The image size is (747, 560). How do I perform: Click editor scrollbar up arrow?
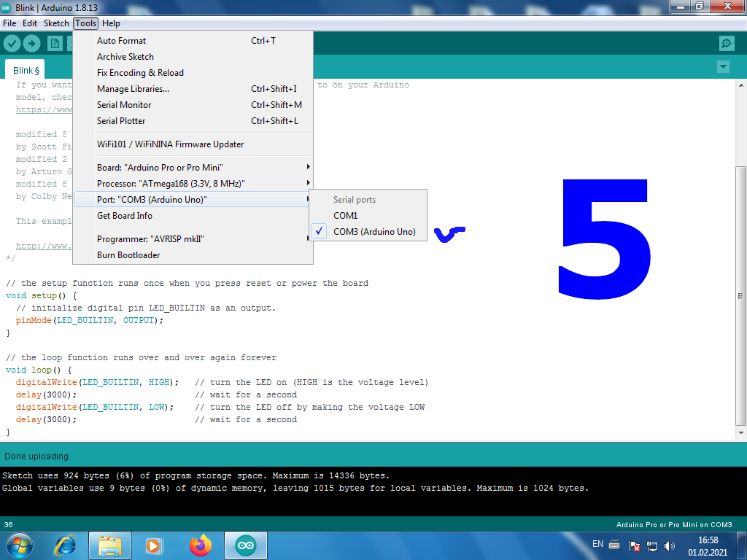tap(741, 85)
